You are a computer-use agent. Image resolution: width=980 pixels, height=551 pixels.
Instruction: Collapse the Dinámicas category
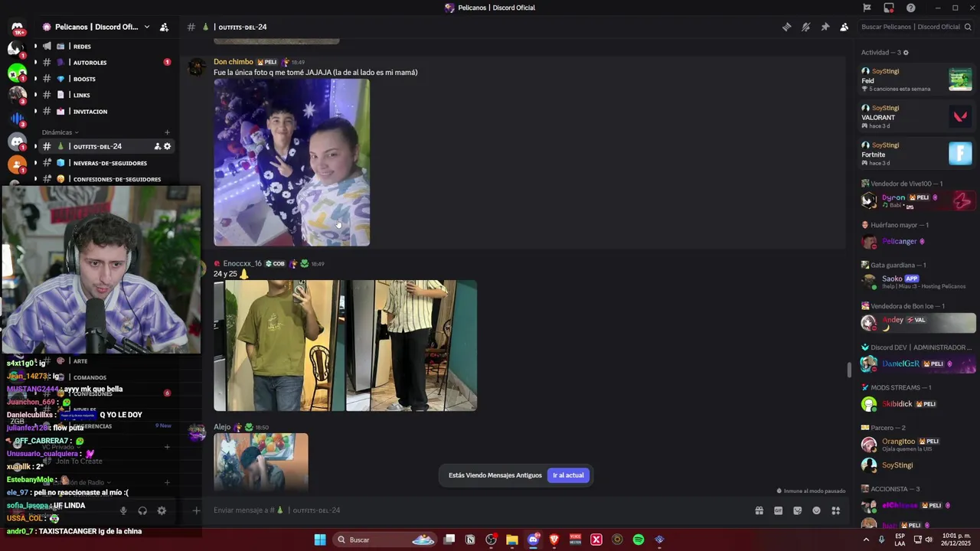[x=60, y=132]
